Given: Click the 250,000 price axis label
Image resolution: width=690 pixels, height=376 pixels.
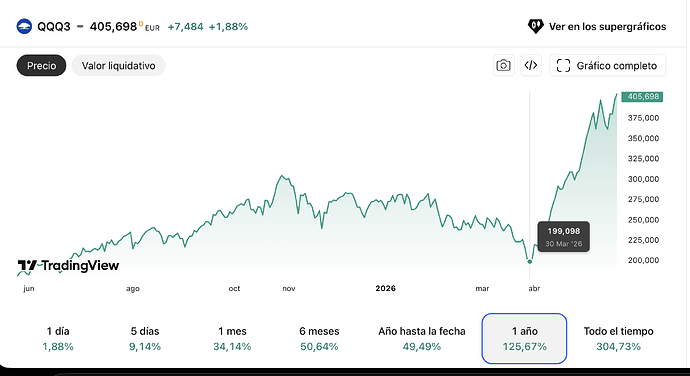Looking at the screenshot, I should tap(643, 220).
